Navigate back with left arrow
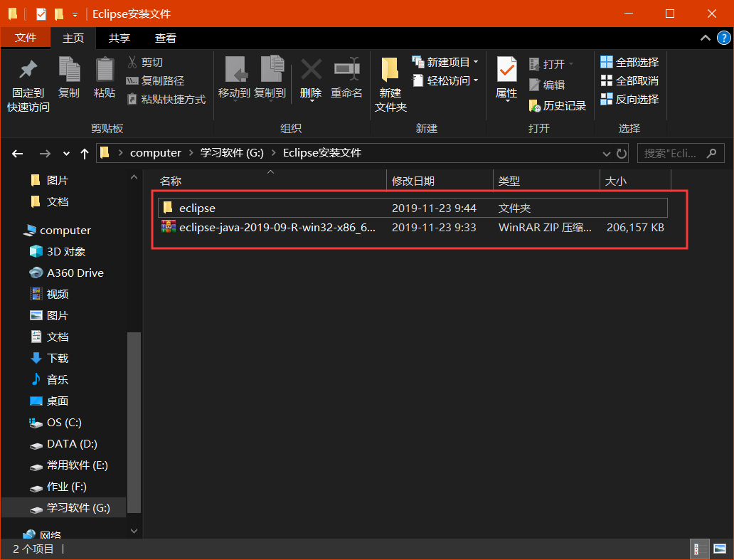The width and height of the screenshot is (734, 560). pos(18,154)
